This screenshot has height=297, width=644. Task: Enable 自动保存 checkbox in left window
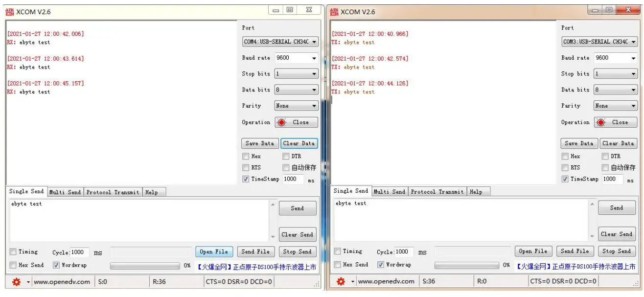(x=286, y=168)
